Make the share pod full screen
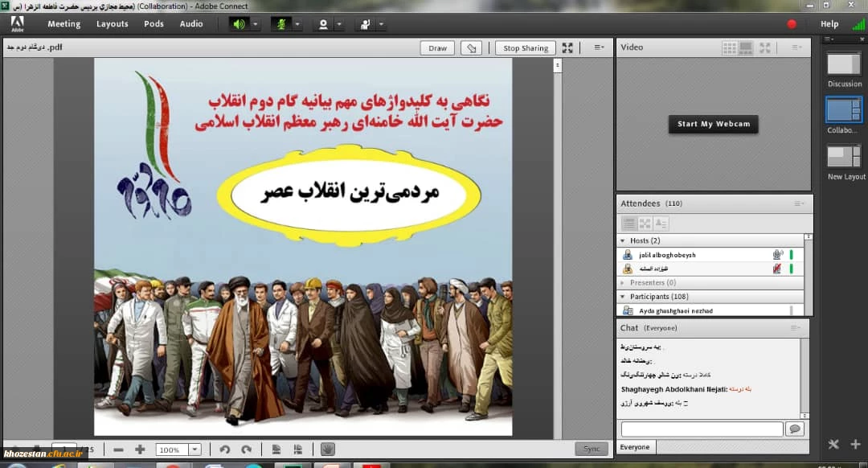 (x=567, y=48)
